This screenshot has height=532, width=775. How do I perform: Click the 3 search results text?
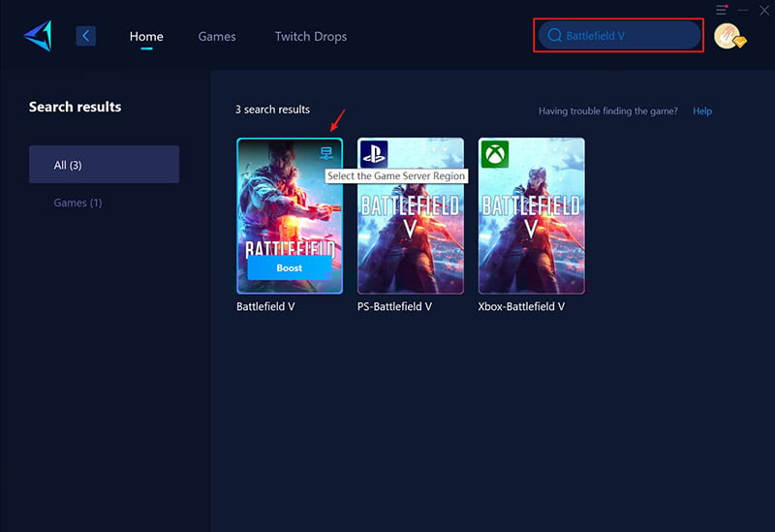[x=272, y=110]
